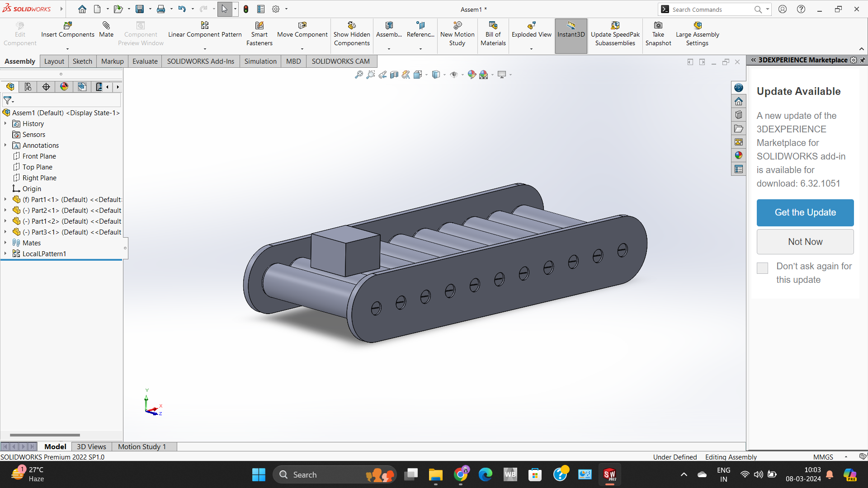
Task: Switch to the Evaluate tab
Action: [145, 61]
